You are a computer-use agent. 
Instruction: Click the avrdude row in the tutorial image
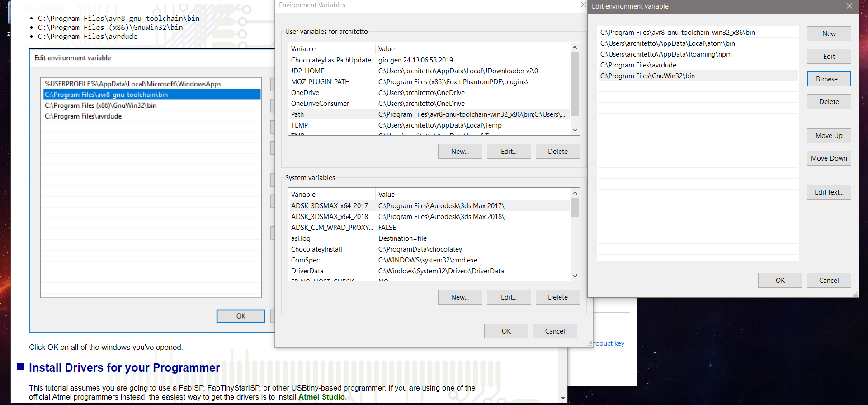click(x=151, y=116)
